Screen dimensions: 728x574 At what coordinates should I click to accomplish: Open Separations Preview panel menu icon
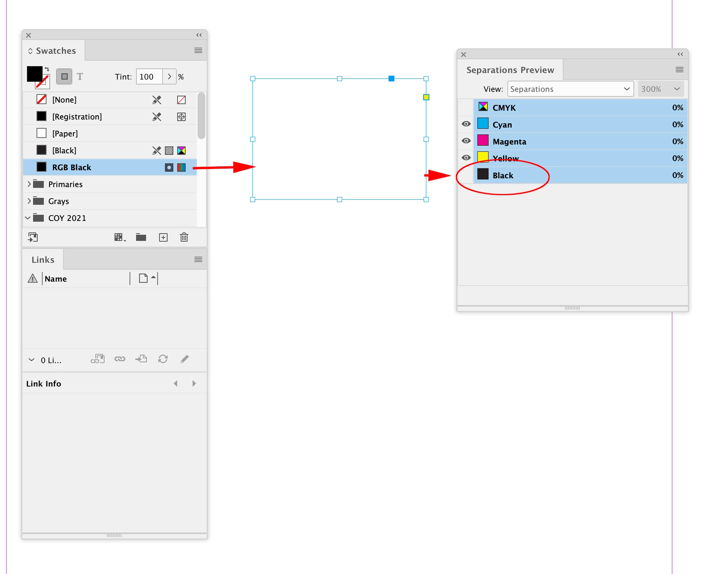[x=679, y=70]
